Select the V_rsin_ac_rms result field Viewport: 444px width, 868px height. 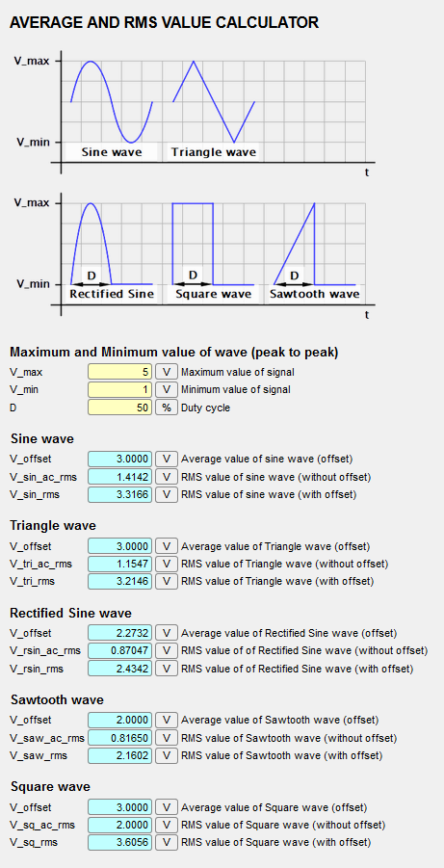[x=119, y=650]
